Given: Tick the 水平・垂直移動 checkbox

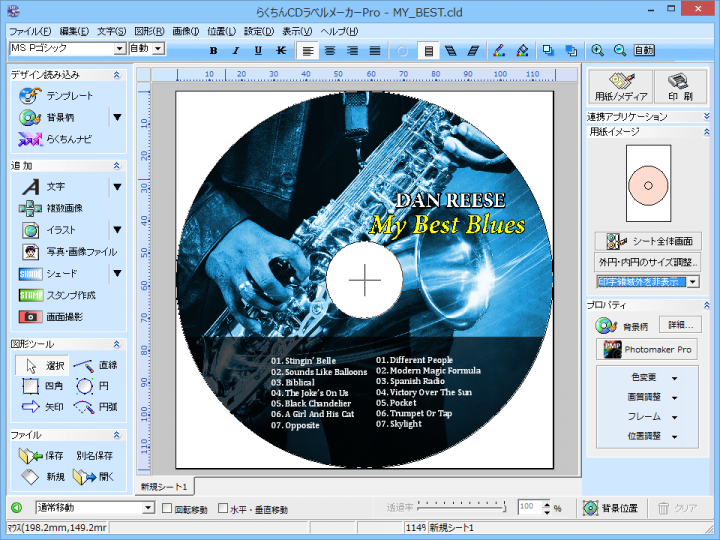Looking at the screenshot, I should click(223, 509).
